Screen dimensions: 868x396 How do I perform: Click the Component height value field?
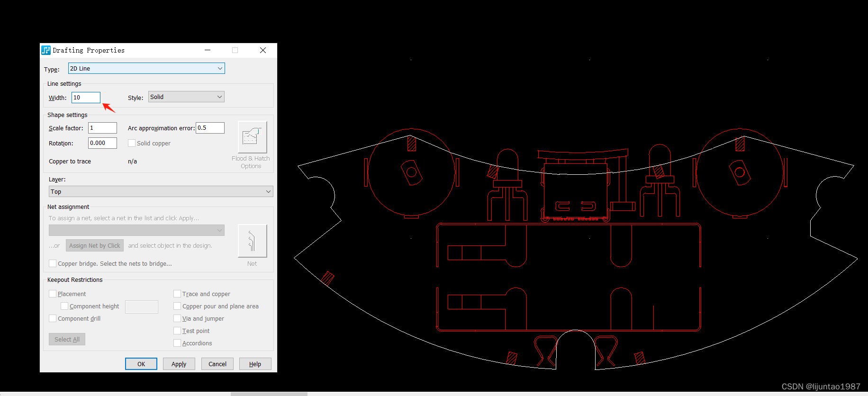142,306
